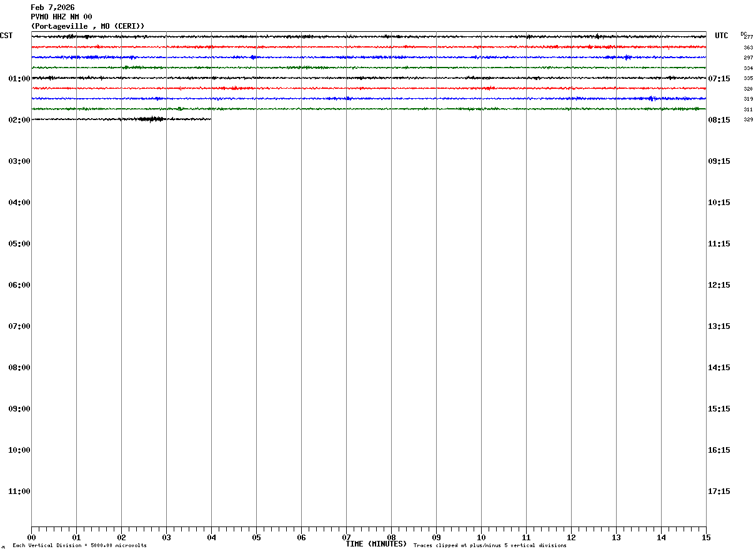
Task: Click the 09:00 CST time label
Action: (19, 409)
